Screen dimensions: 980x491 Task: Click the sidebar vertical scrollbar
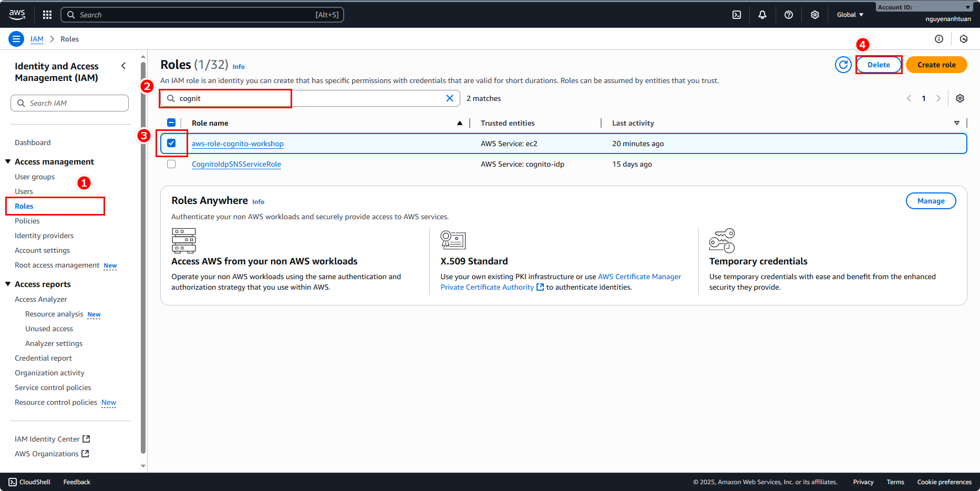point(143,258)
